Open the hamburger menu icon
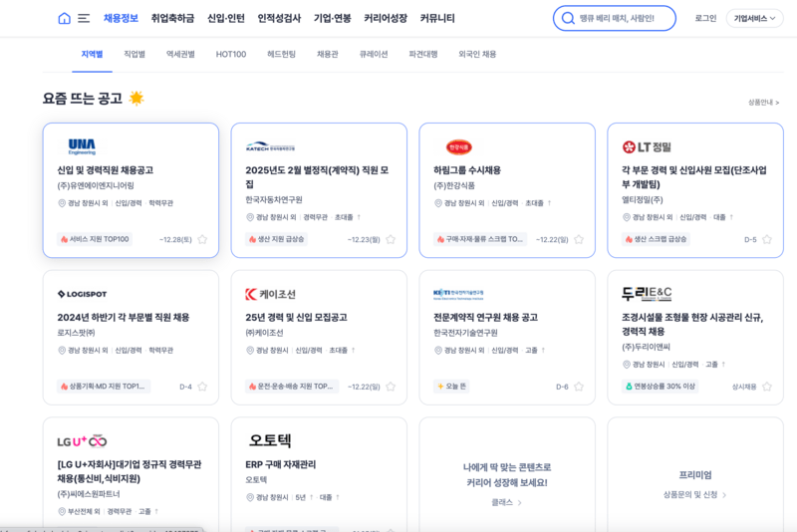The image size is (797, 532). 84,18
